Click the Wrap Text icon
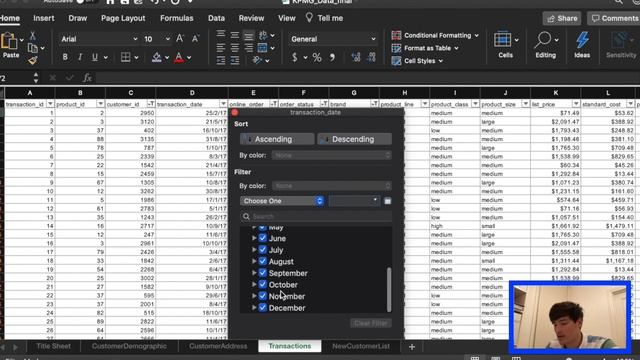Image resolution: width=640 pixels, height=360 pixels. coord(263,36)
